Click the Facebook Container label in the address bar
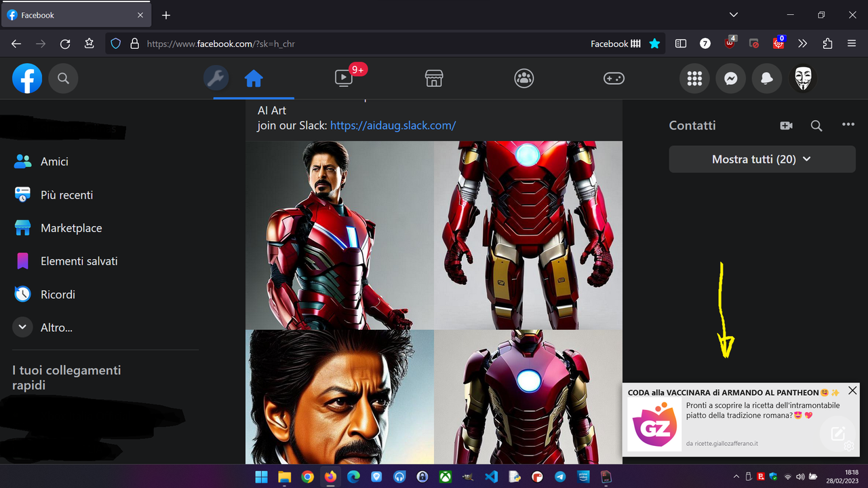Screen dimensions: 868x488 (615, 43)
